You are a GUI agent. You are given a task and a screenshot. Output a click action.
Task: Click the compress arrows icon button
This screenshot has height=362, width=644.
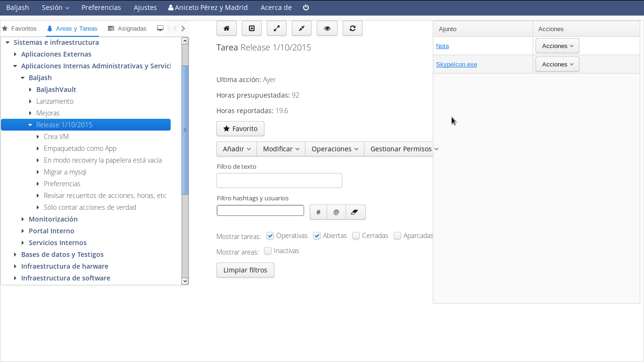point(302,28)
